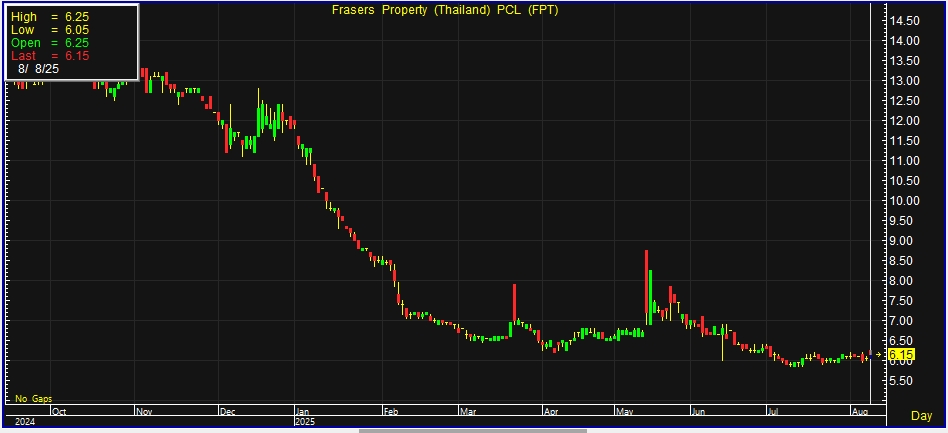Click the 14.00 price axis label

(x=904, y=41)
